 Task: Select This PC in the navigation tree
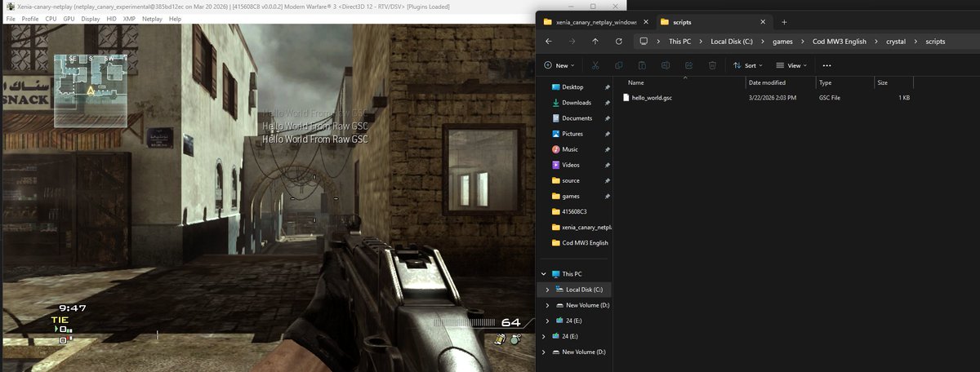[572, 274]
